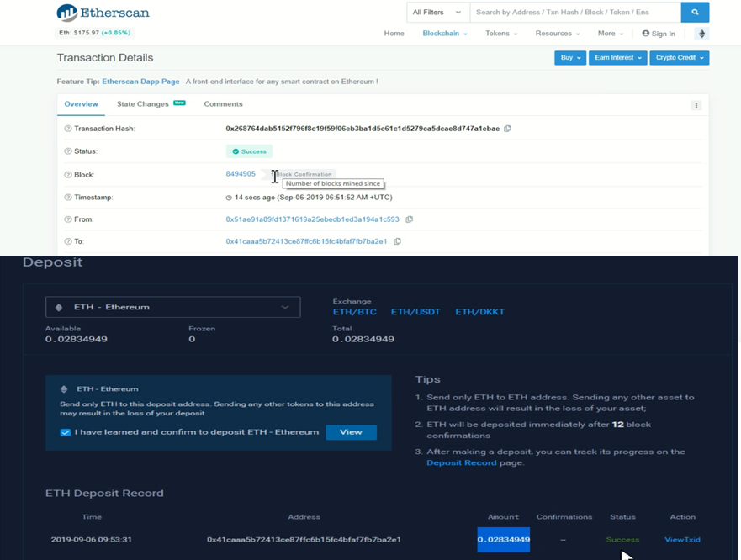This screenshot has height=560, width=741.
Task: Open the All Filters dropdown
Action: [x=437, y=13]
